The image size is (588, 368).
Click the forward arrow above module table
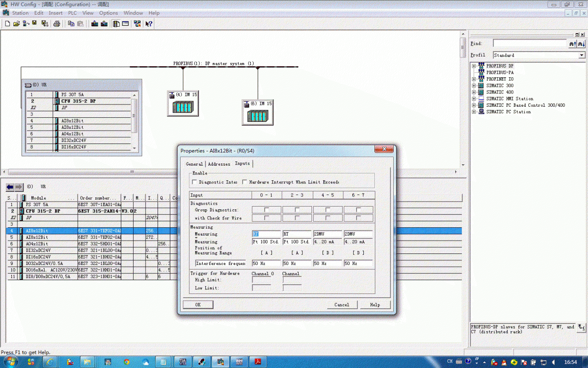coord(19,187)
